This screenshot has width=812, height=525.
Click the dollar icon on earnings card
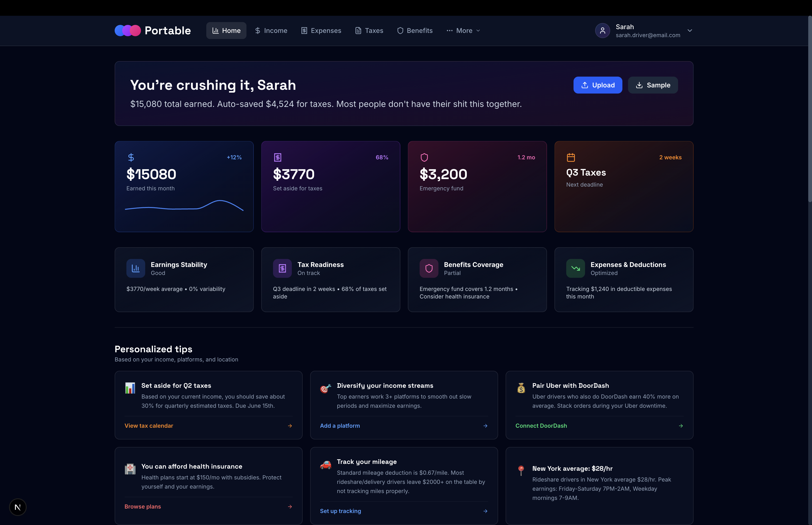pos(131,157)
